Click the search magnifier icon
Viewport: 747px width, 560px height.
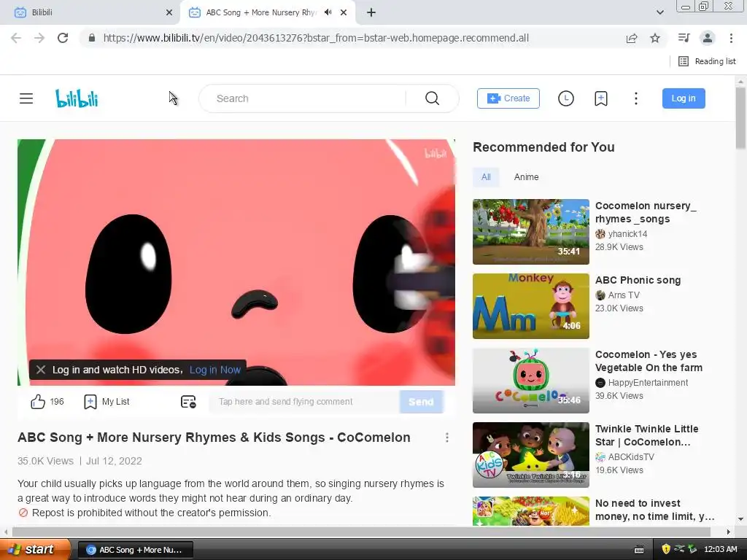click(x=432, y=98)
